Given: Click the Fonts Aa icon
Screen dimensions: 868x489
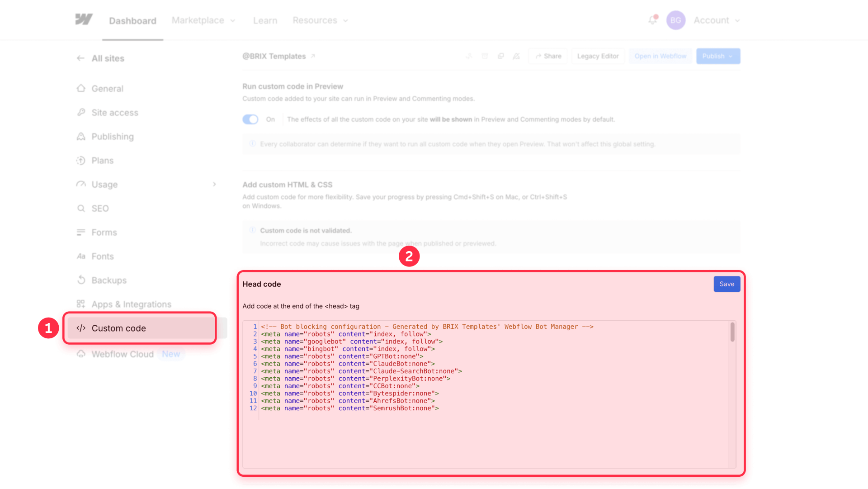Looking at the screenshot, I should (x=81, y=256).
